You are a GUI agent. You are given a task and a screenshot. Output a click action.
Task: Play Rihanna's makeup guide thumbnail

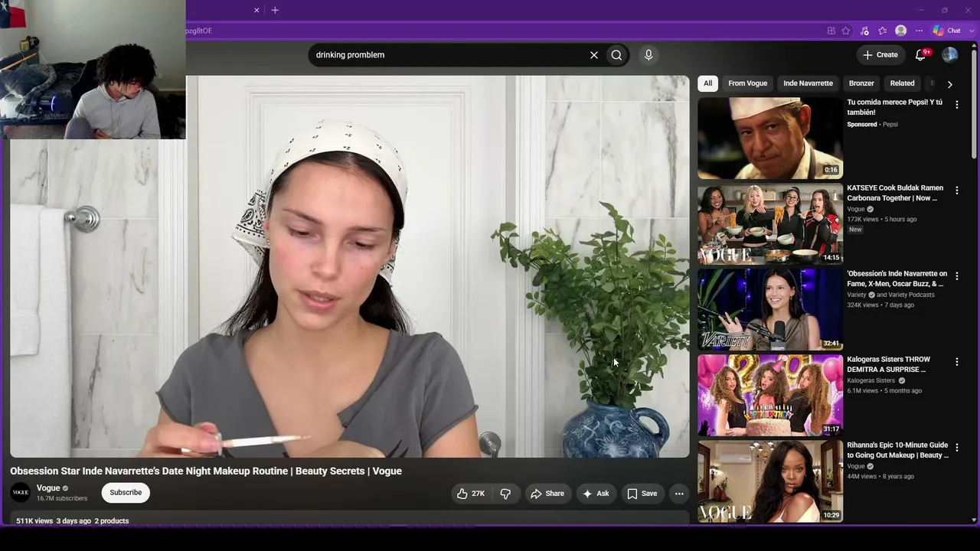coord(770,481)
